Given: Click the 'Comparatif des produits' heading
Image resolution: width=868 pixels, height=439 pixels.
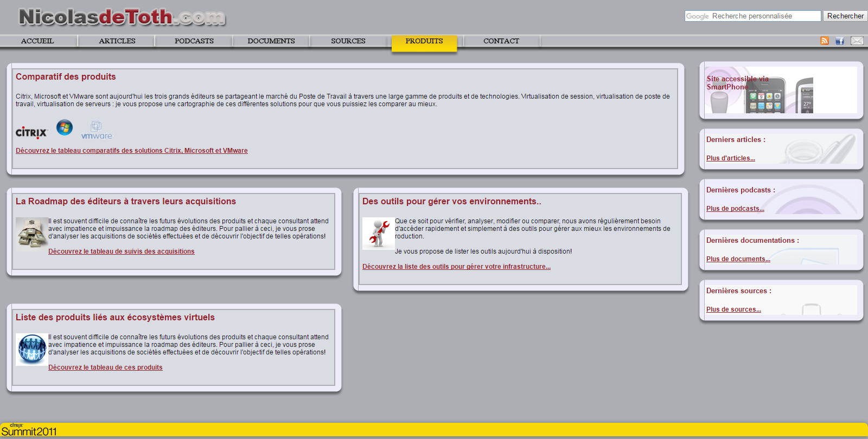Looking at the screenshot, I should (x=66, y=77).
